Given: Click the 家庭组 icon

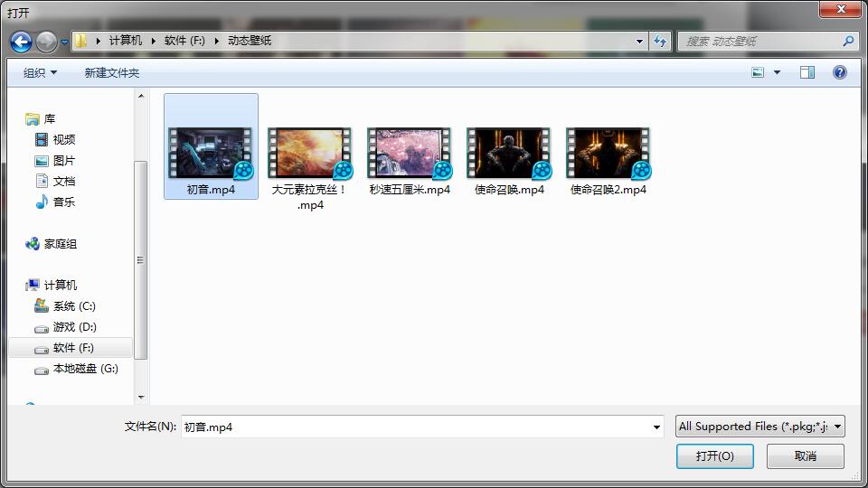Looking at the screenshot, I should coord(33,243).
